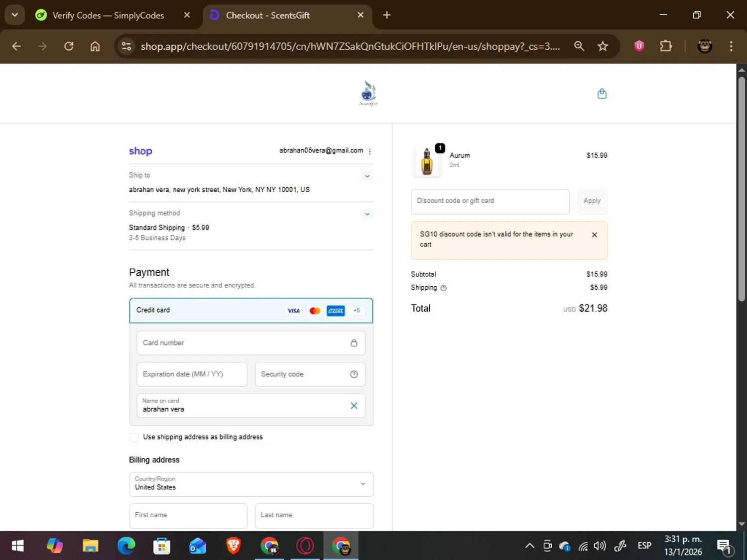The height and width of the screenshot is (560, 747).
Task: Open the extensions puzzle menu
Action: [666, 46]
